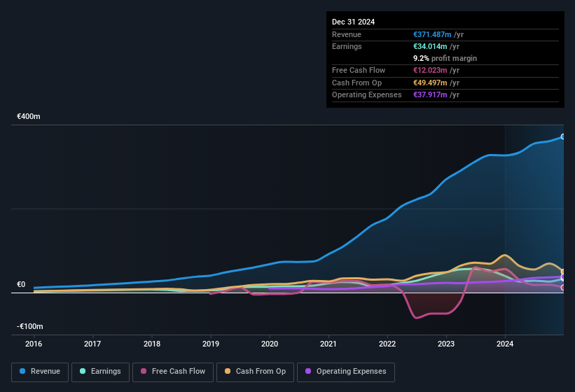Click the €400m y-axis label
The image size is (575, 392).
(29, 116)
